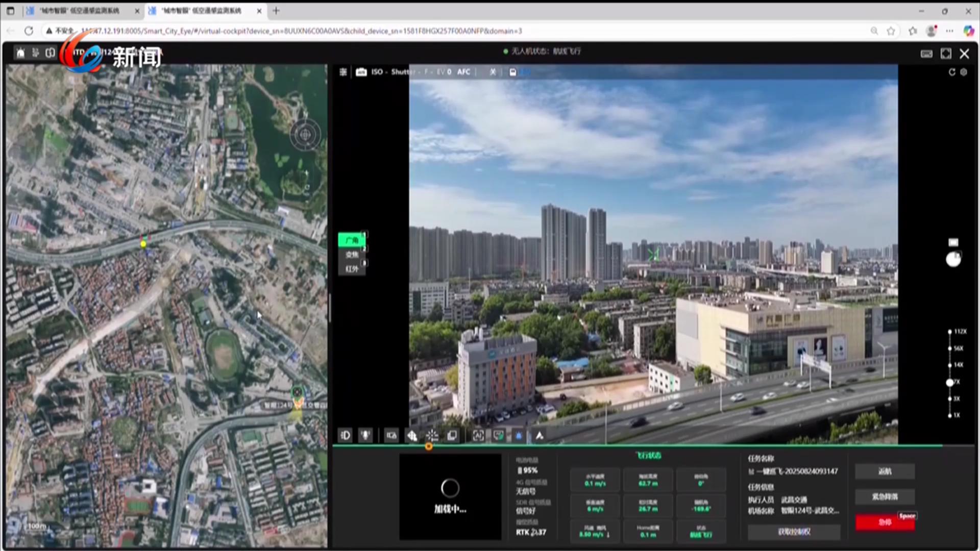Open the camera settings list menu icon
Viewport: 980px width, 551px height.
coord(343,72)
